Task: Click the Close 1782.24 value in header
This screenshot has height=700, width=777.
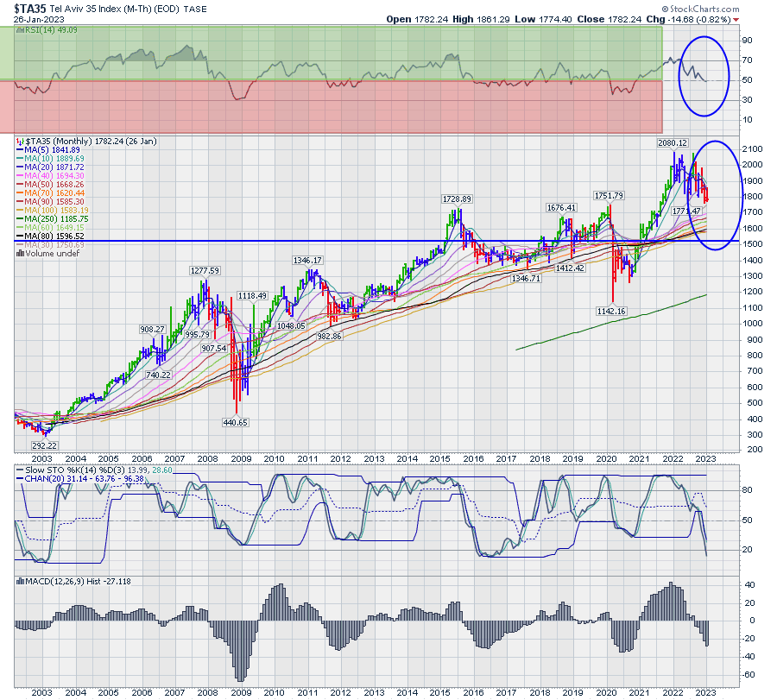Action: (620, 19)
